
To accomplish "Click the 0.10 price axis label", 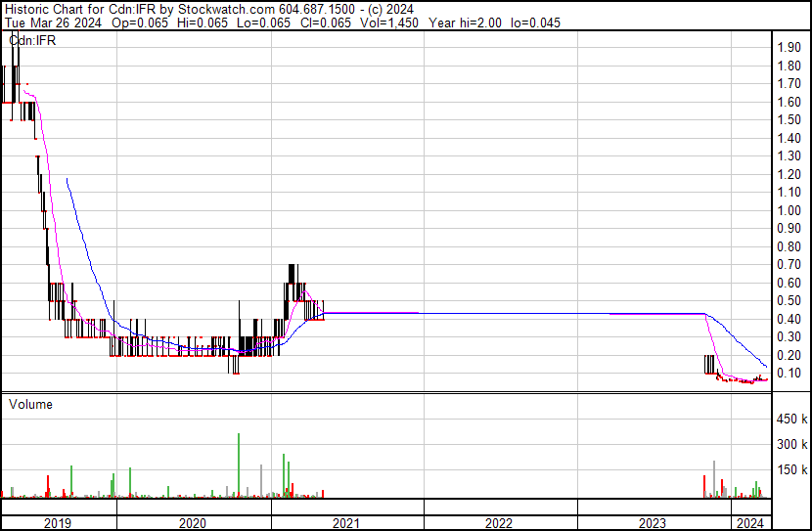I will [789, 373].
